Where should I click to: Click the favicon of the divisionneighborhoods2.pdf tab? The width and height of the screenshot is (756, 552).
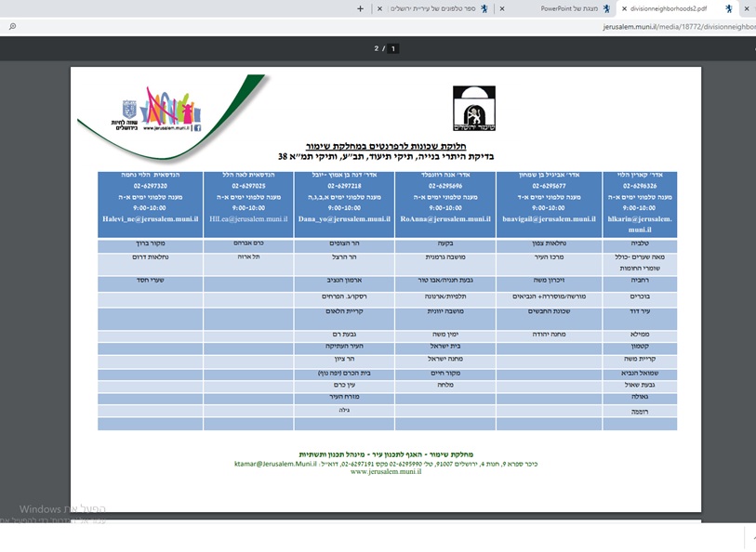coord(728,8)
